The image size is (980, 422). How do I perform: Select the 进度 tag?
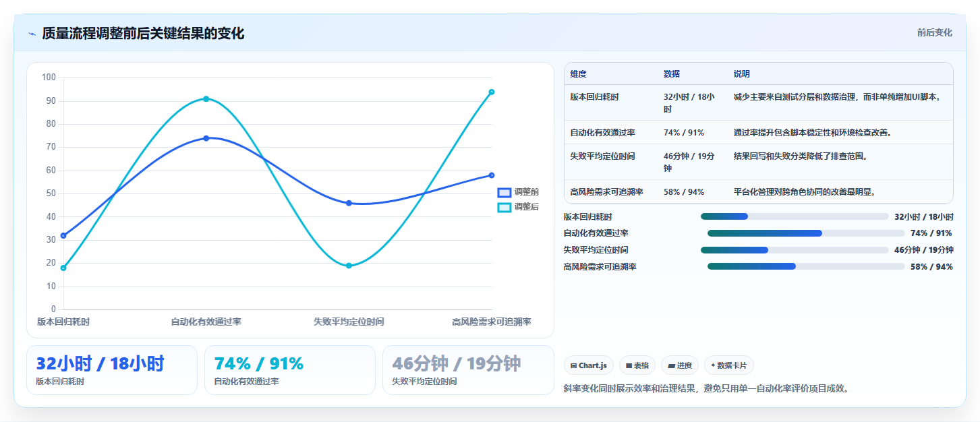click(680, 365)
